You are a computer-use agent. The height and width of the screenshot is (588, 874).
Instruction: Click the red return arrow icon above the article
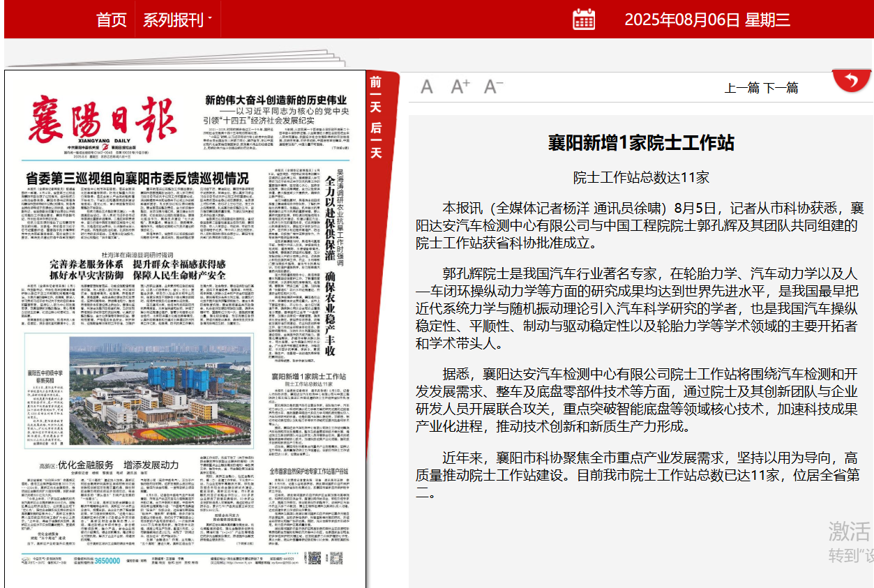point(852,79)
